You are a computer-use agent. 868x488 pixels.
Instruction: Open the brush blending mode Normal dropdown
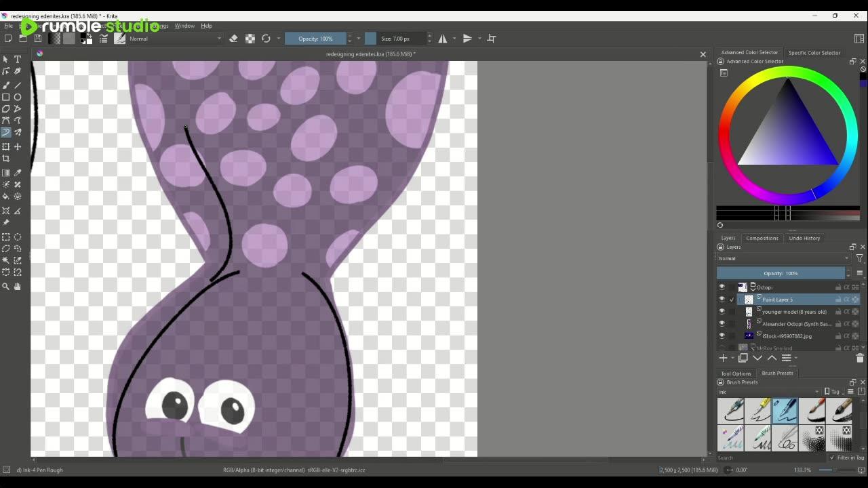point(175,39)
